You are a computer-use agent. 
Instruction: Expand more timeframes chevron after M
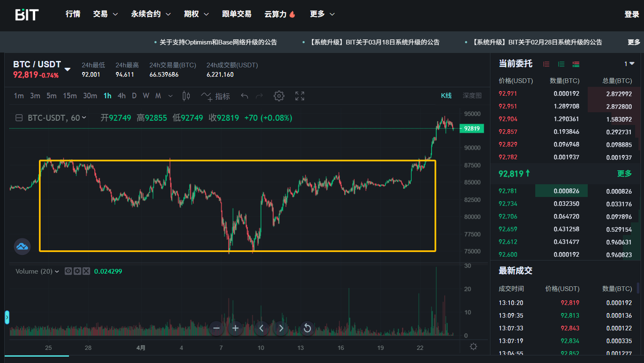coord(171,96)
